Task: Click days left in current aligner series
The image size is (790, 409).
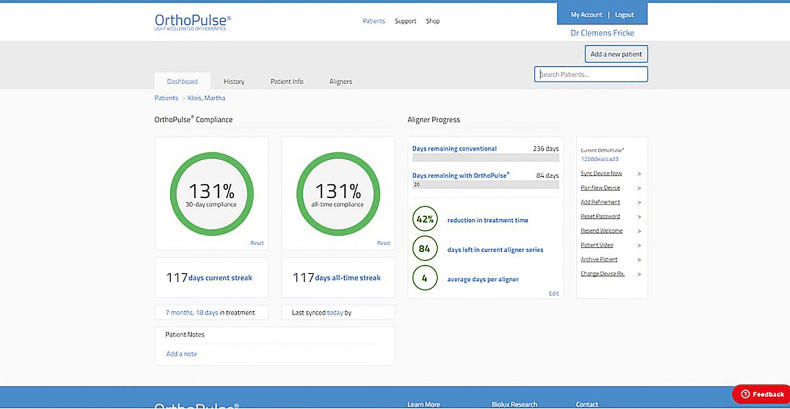Action: (x=495, y=250)
